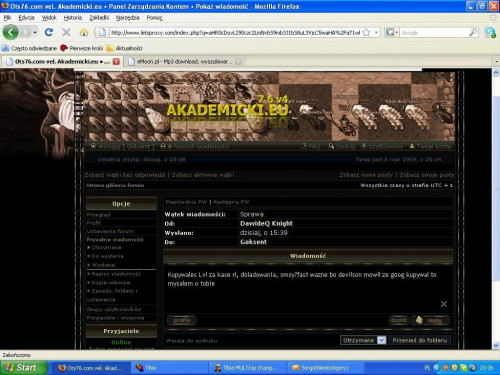Open the Zakładki menu
Viewport: 500px width, 375px height.
point(99,18)
